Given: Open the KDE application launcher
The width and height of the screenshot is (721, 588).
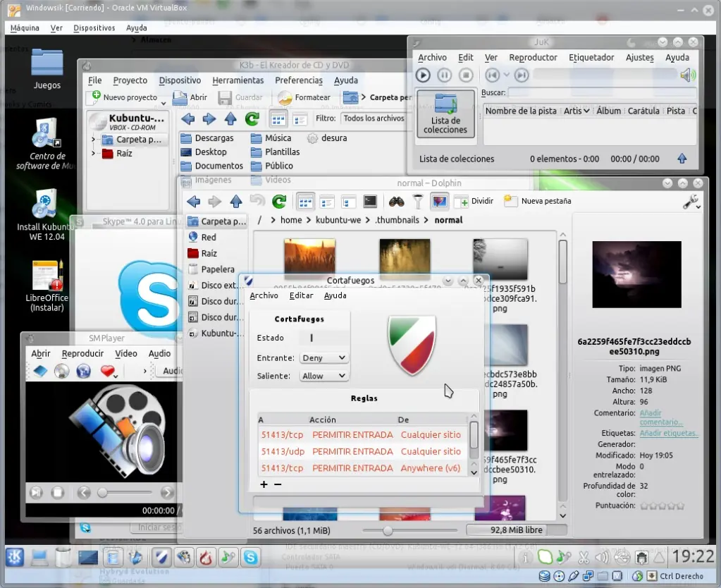Looking at the screenshot, I should [16, 557].
